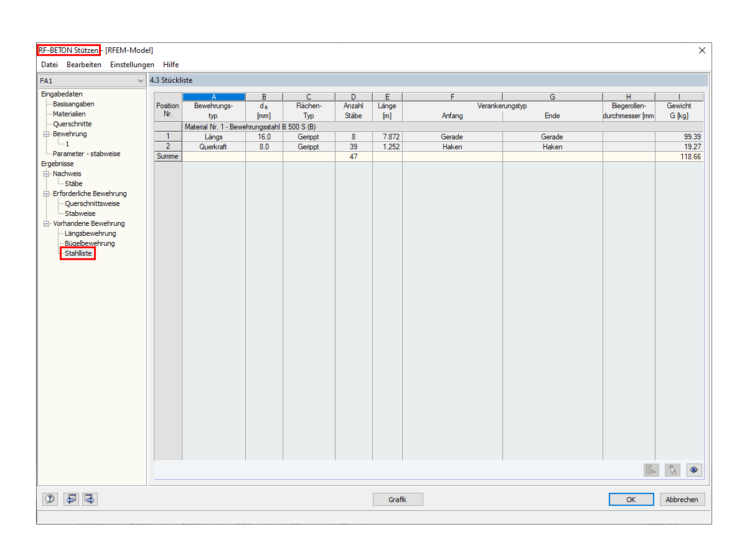
Task: Go to previous table arrow icon
Action: point(71,499)
